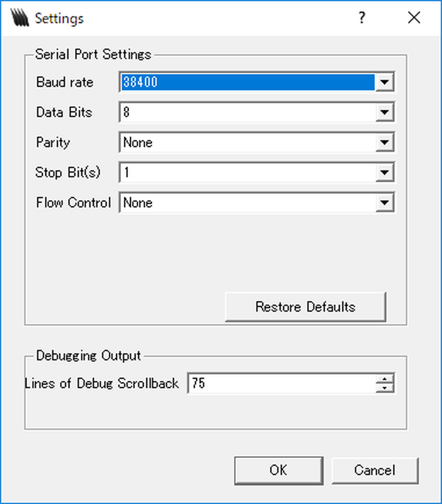Open the Stop Bit(s) dropdown arrow

pyautogui.click(x=384, y=173)
